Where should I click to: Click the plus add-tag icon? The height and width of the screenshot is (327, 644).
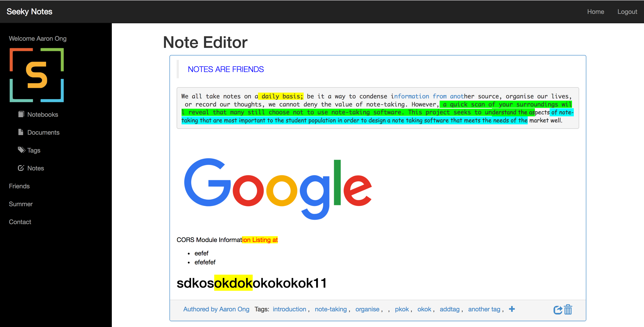click(x=512, y=309)
